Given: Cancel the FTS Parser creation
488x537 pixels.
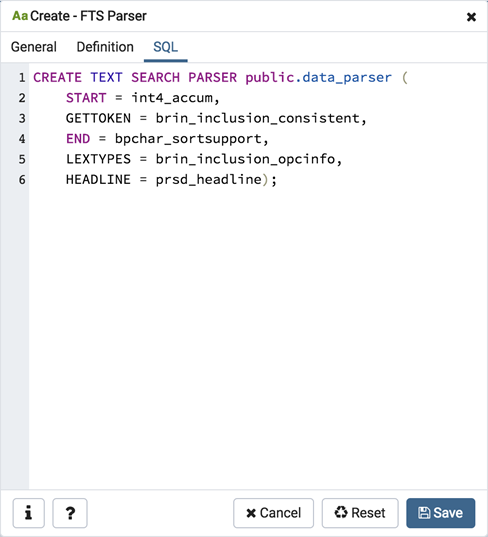Looking at the screenshot, I should [273, 513].
